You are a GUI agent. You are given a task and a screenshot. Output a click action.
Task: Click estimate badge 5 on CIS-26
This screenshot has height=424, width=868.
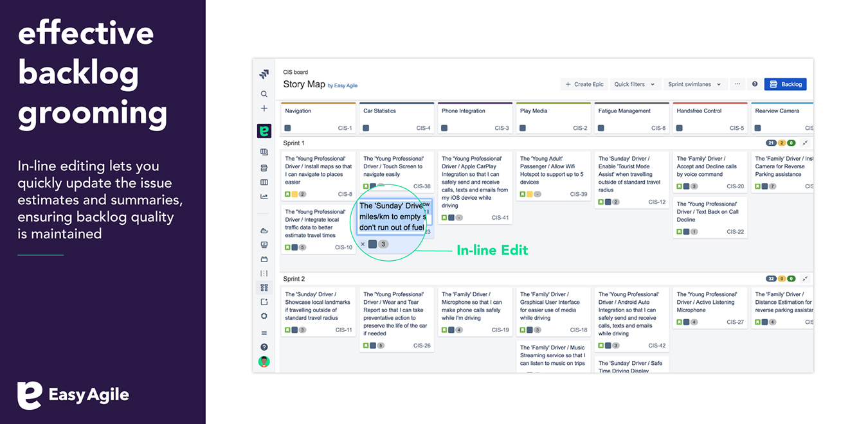[381, 346]
